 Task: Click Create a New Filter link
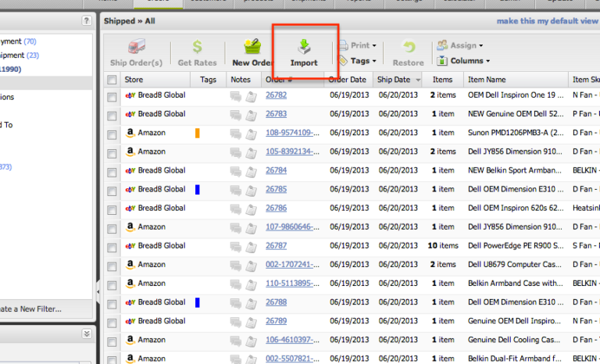pos(30,309)
